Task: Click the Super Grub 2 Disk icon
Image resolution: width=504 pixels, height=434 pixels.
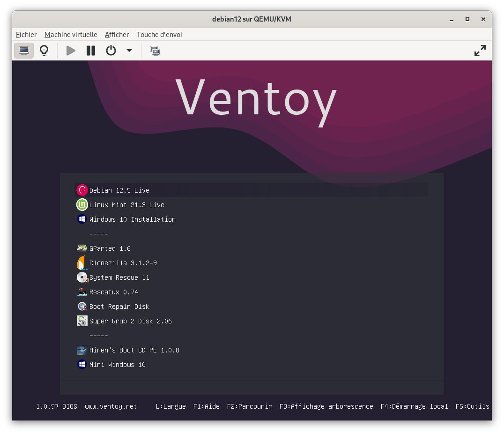Action: (82, 321)
